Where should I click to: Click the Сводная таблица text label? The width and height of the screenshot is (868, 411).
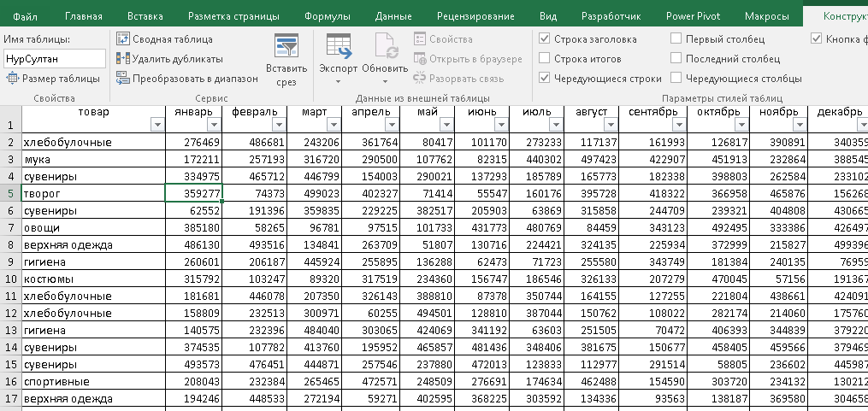173,39
